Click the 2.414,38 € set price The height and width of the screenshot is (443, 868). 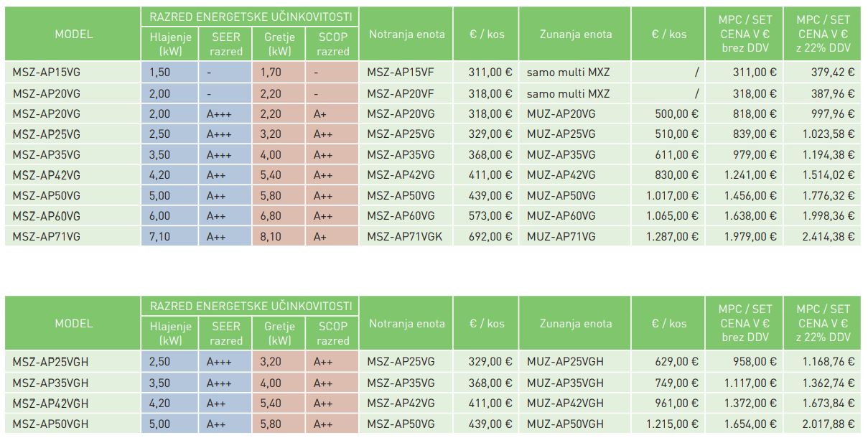point(826,236)
